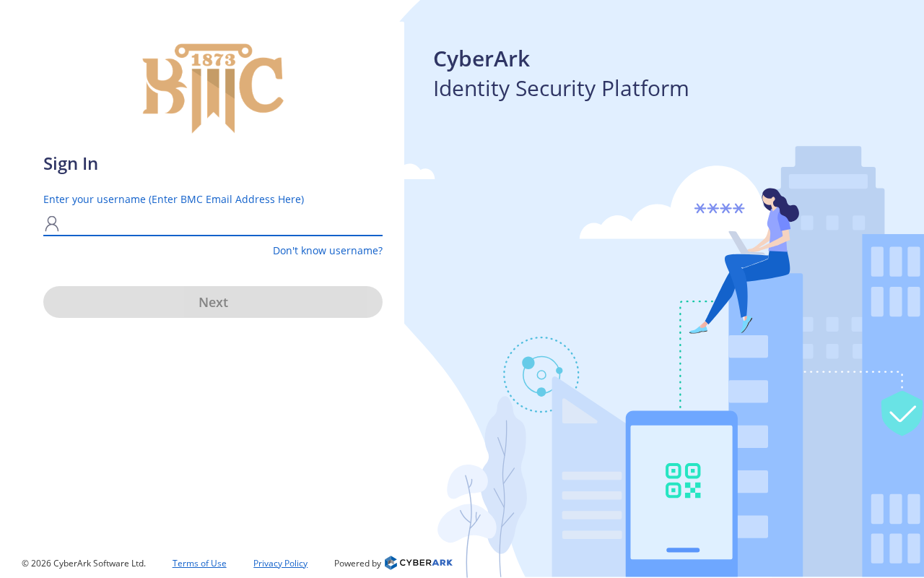The width and height of the screenshot is (924, 578).
Task: Click the Powered by text
Action: (357, 564)
